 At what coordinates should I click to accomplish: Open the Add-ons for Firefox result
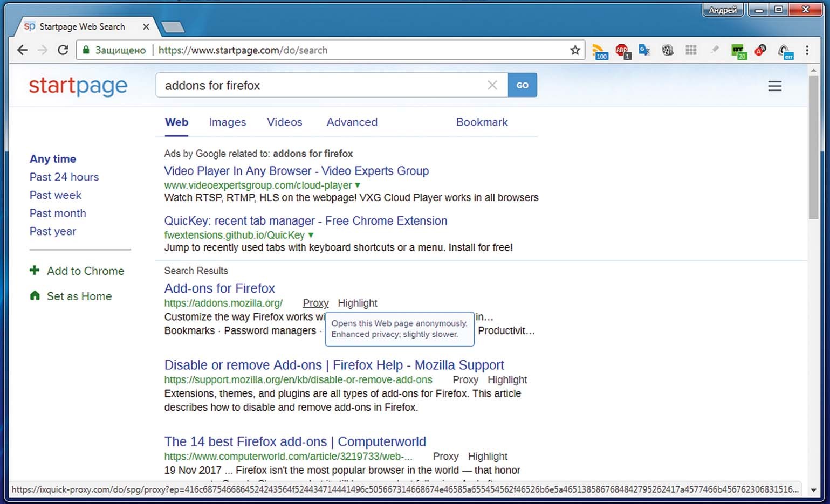(219, 288)
